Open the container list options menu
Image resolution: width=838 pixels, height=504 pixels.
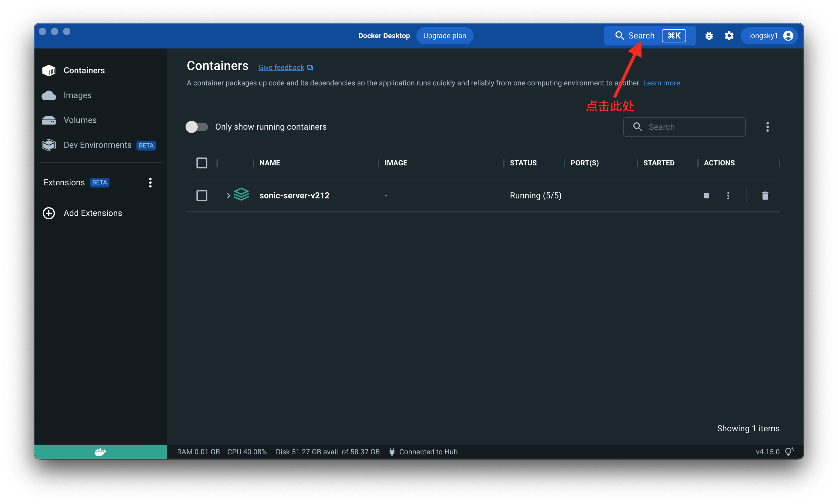768,127
